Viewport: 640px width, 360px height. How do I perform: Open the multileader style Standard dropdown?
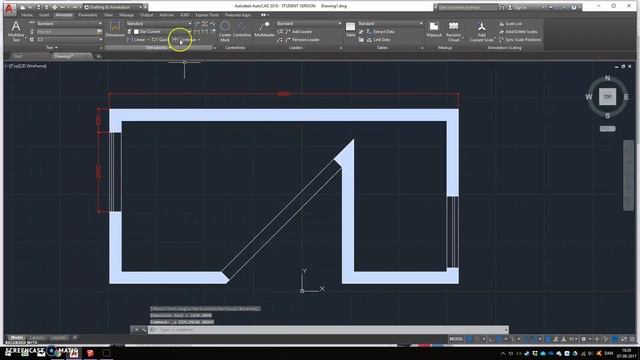(309, 24)
